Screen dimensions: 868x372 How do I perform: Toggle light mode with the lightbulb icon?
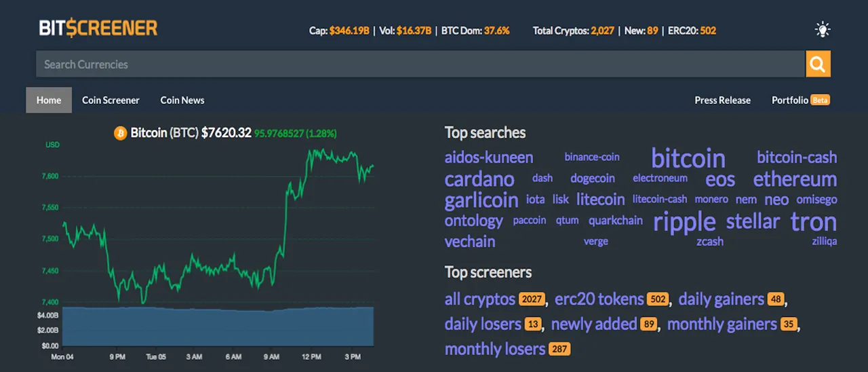(x=822, y=30)
